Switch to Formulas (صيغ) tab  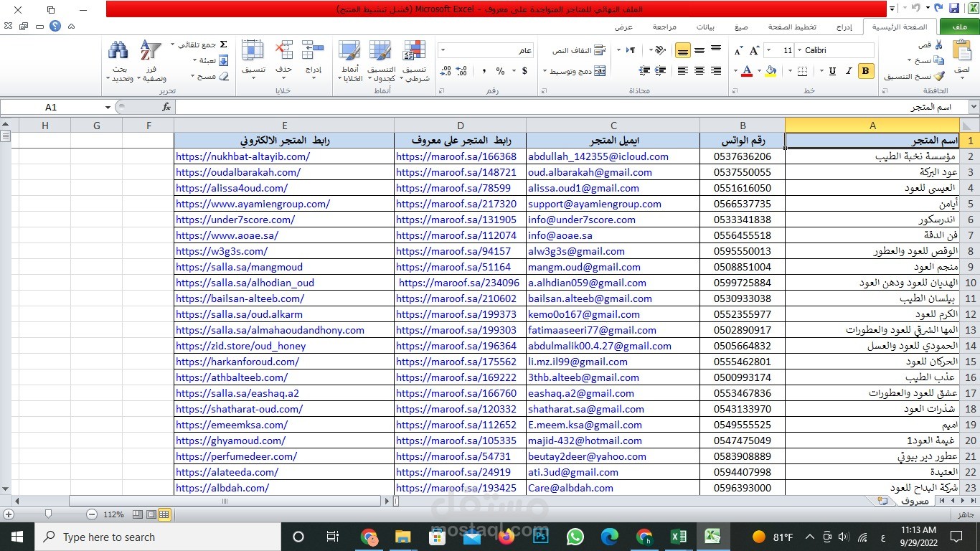741,27
